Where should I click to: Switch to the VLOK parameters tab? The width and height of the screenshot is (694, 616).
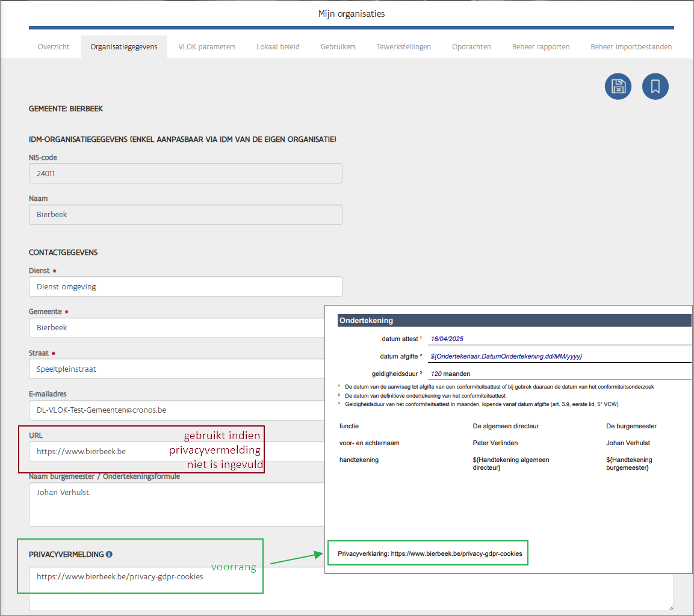(x=206, y=47)
